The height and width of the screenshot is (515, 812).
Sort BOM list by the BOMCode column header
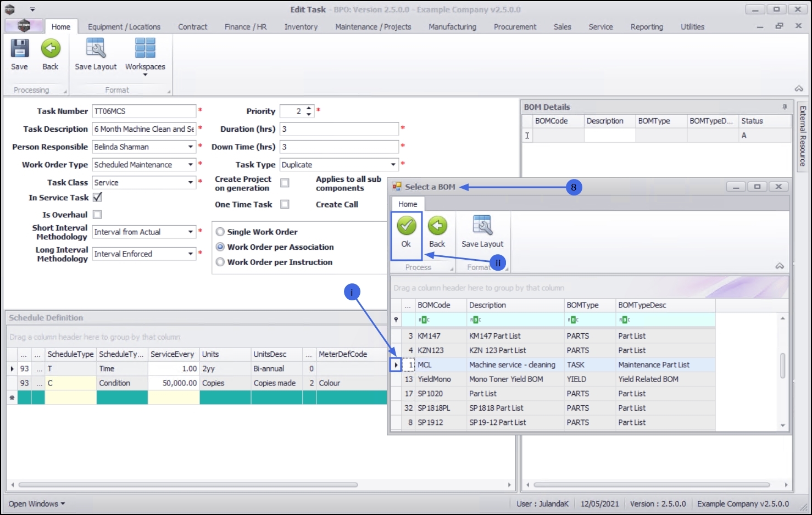(440, 305)
